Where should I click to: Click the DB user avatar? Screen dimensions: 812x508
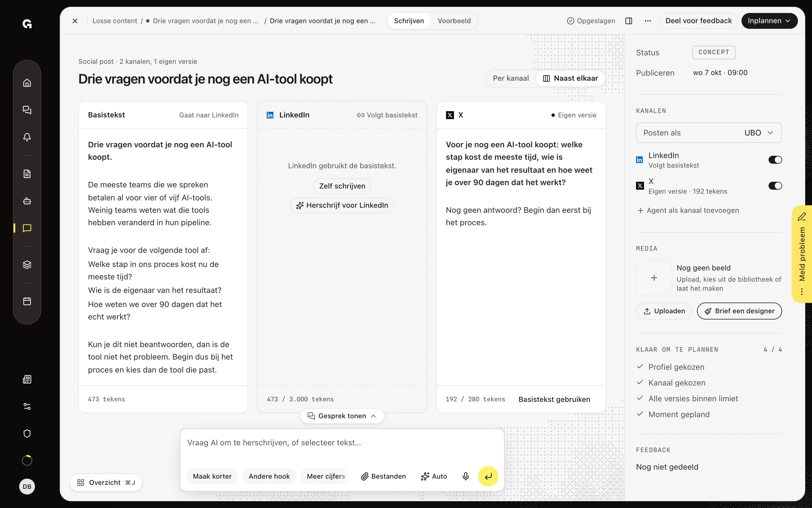[x=27, y=487]
